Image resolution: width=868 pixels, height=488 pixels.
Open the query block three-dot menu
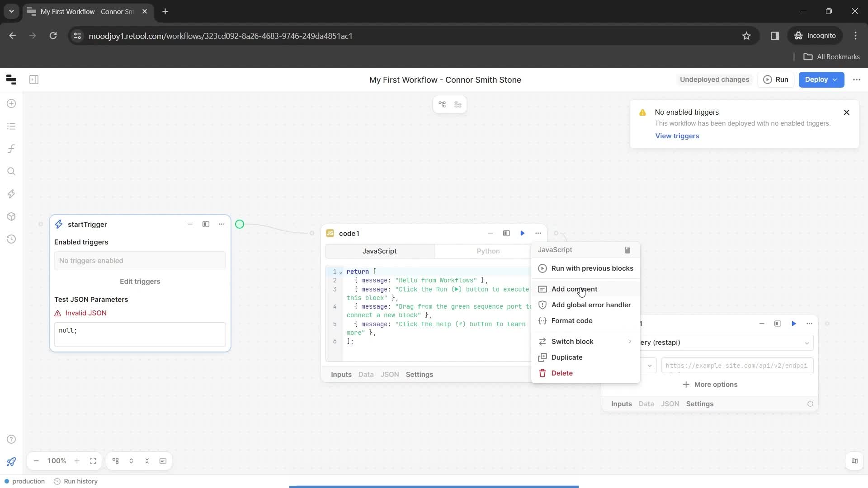point(809,324)
